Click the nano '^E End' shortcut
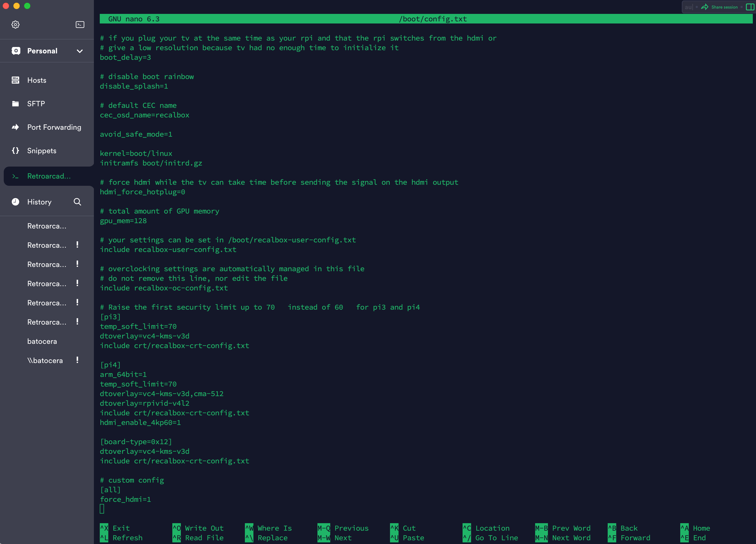Image resolution: width=756 pixels, height=544 pixels. tap(693, 538)
